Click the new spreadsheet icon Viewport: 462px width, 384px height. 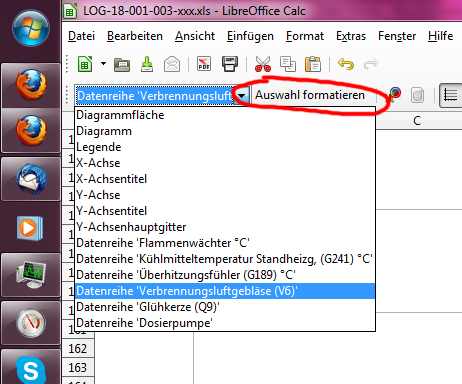(85, 64)
